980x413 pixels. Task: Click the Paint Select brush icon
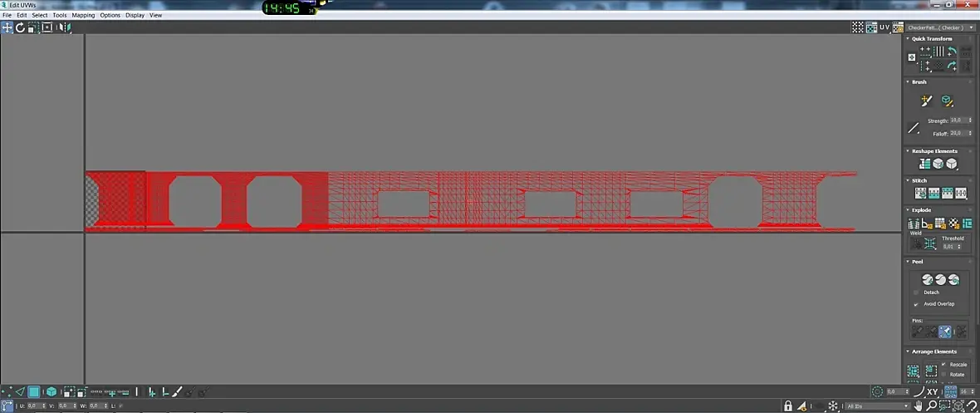pos(177,391)
